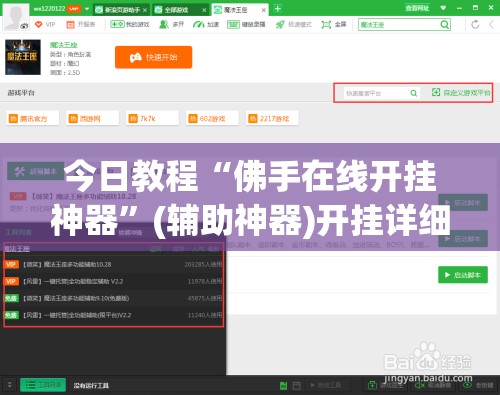Select 【微笑】魔法王座多功能辅助10.28 VIP row

pos(113,264)
